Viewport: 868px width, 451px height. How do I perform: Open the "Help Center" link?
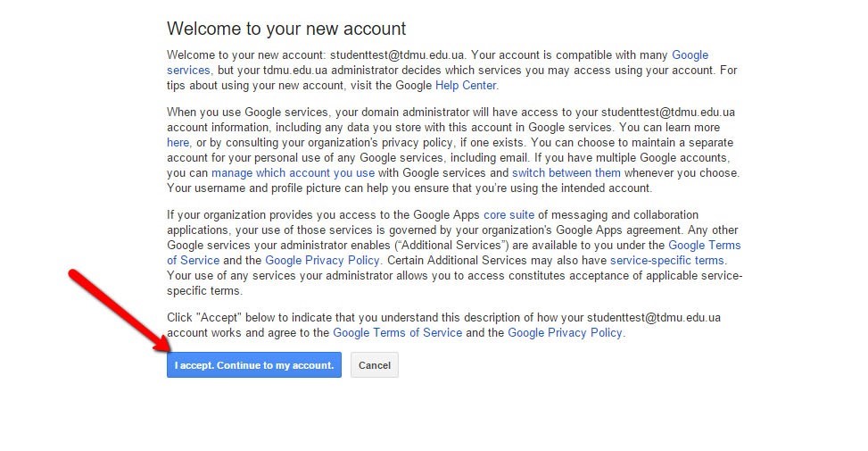click(x=466, y=86)
